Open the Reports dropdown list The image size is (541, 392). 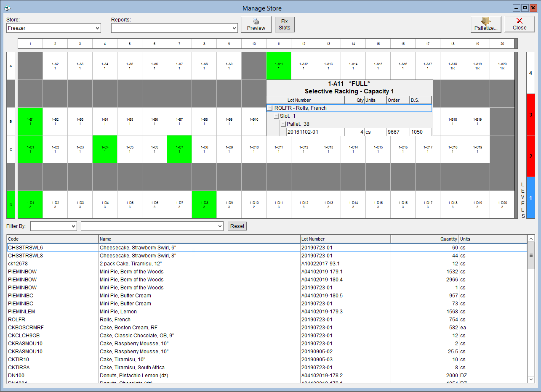pos(174,28)
